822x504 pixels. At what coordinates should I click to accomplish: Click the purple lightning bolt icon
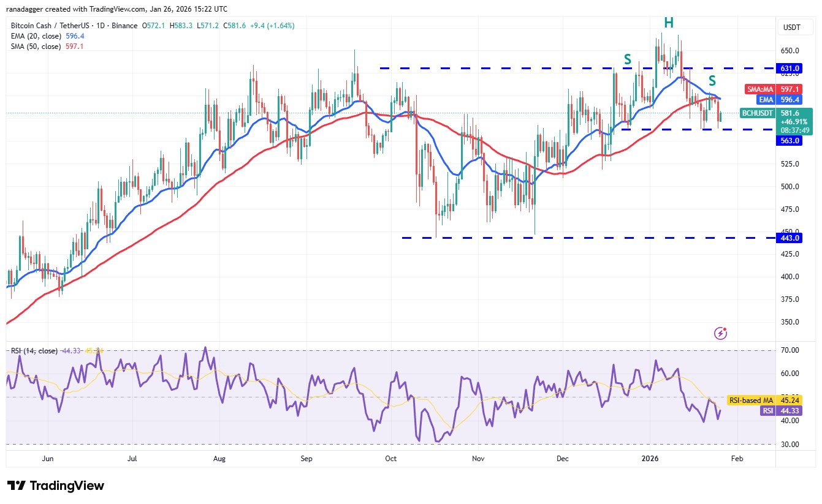pos(721,333)
